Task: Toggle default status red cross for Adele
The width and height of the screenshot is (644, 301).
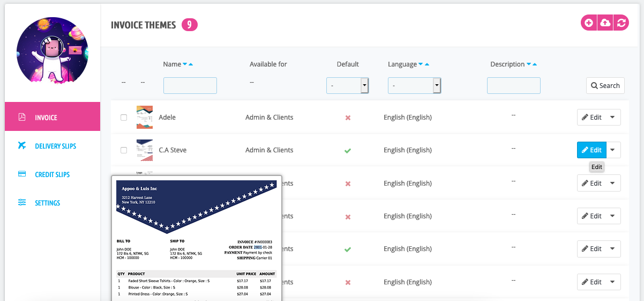Action: tap(348, 118)
